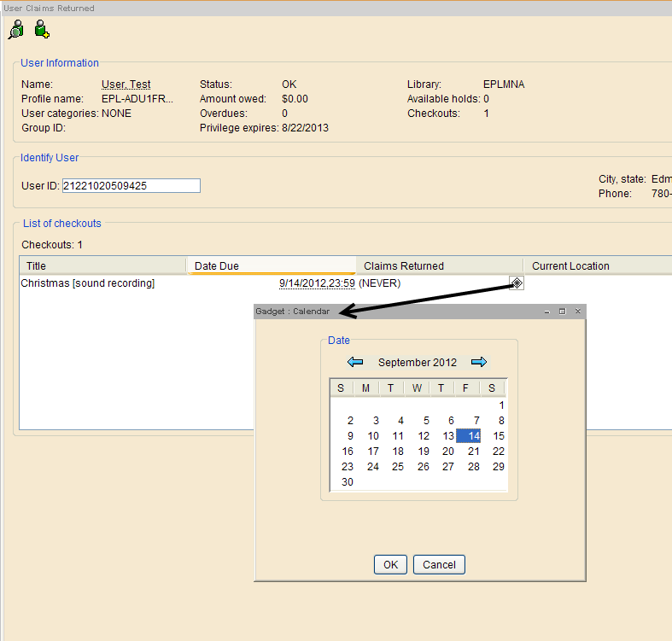Screen dimensions: 672x641
Task: Select day 13 in the calendar
Action: 443,436
